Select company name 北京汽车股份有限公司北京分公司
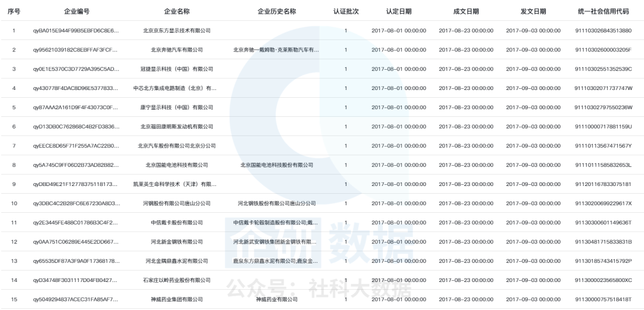 [177, 146]
